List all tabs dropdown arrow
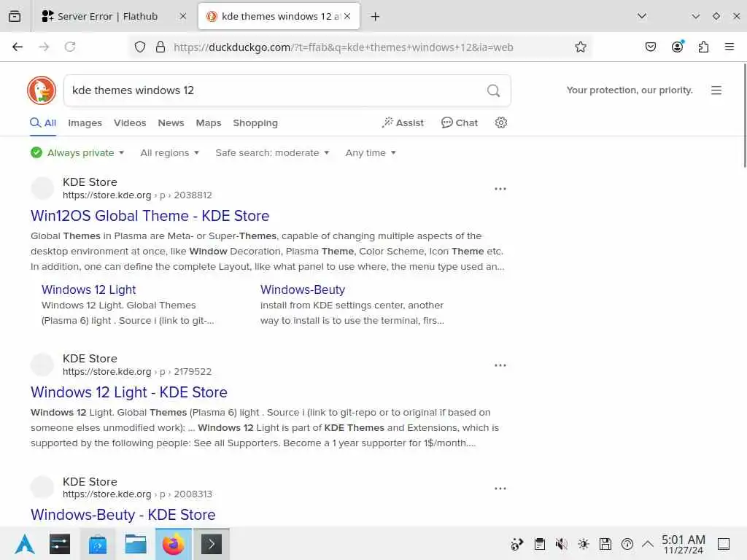747x560 pixels. click(x=642, y=16)
